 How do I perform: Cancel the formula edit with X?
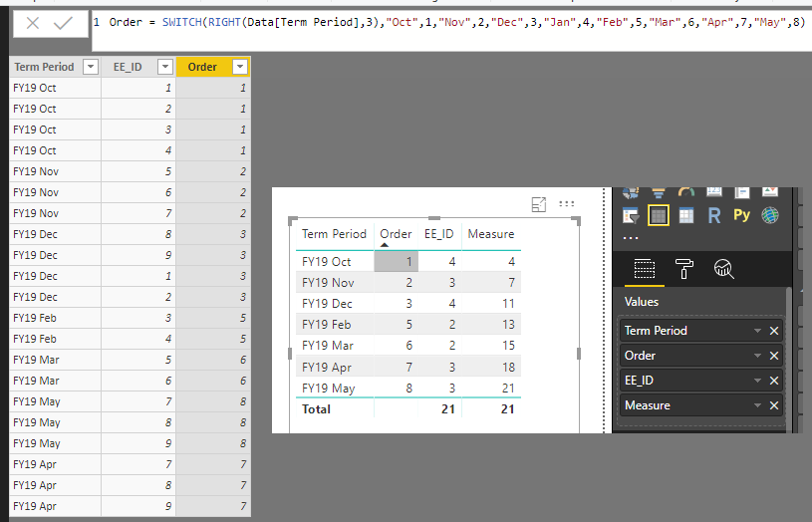tap(33, 23)
